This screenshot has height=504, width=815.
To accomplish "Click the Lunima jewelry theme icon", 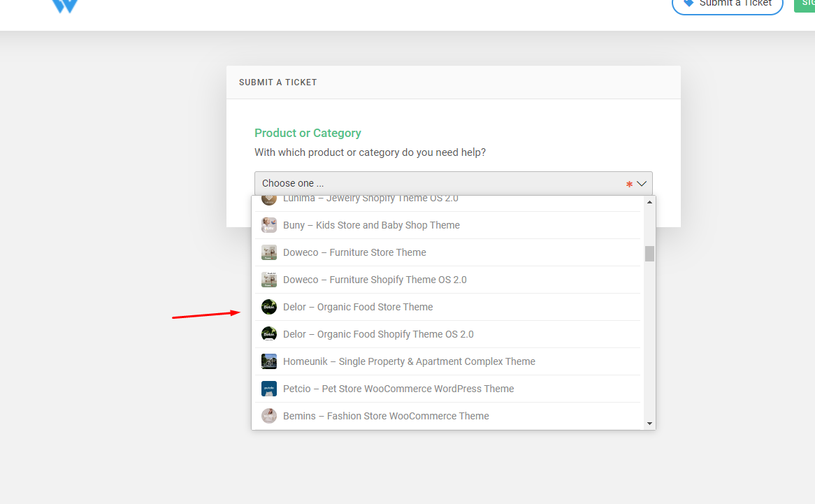I will tap(268, 200).
